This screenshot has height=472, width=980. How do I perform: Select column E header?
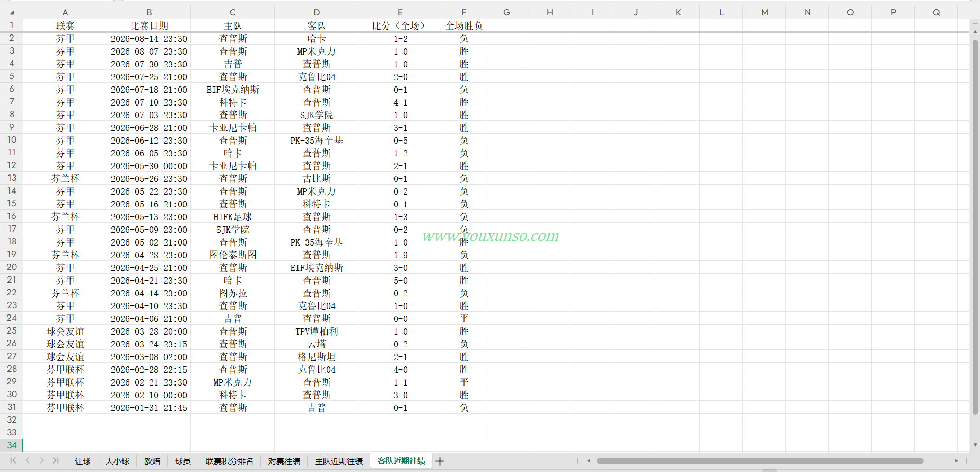400,12
